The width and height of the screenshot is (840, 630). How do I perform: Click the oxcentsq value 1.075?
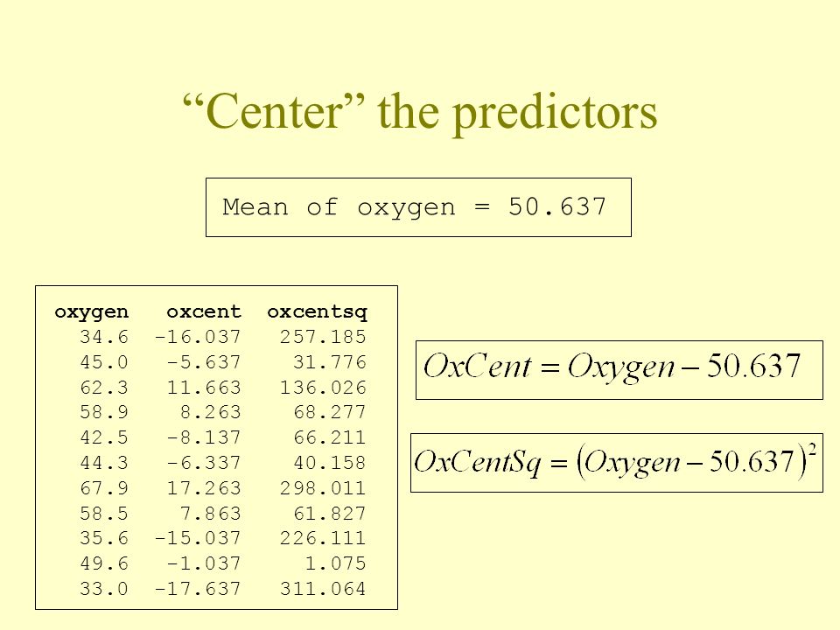[x=335, y=563]
